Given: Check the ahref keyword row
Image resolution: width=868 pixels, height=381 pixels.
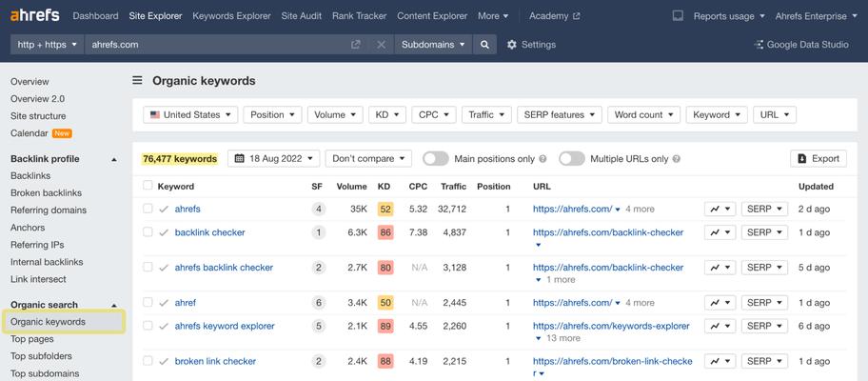Looking at the screenshot, I should tap(148, 302).
